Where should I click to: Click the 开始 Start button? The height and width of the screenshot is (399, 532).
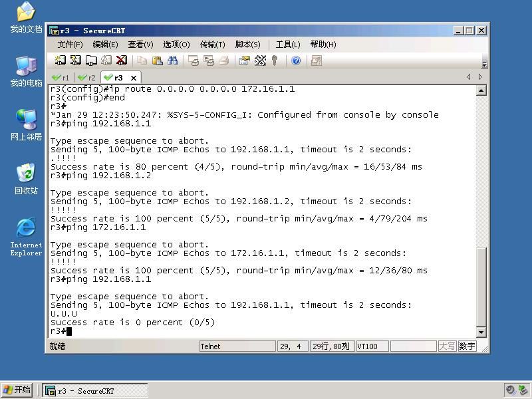pyautogui.click(x=17, y=390)
